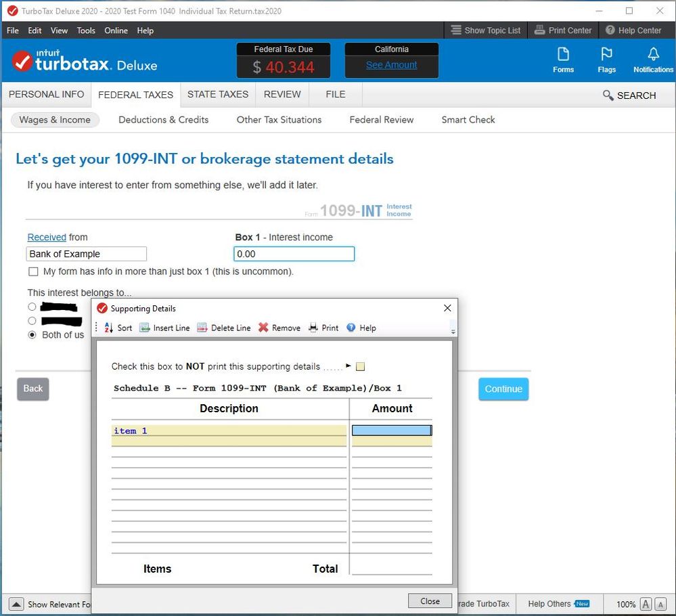Image resolution: width=676 pixels, height=616 pixels.
Task: Click the Print Center printer icon
Action: (x=539, y=30)
